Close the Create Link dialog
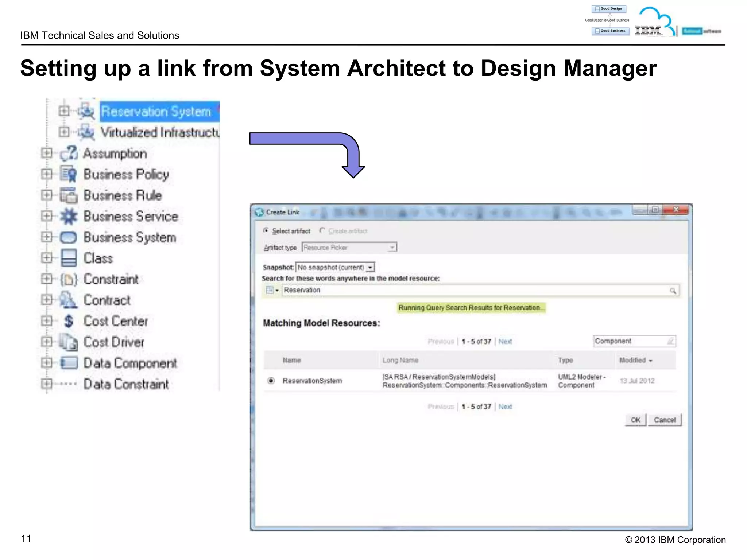Image resolution: width=747 pixels, height=560 pixels. [676, 210]
